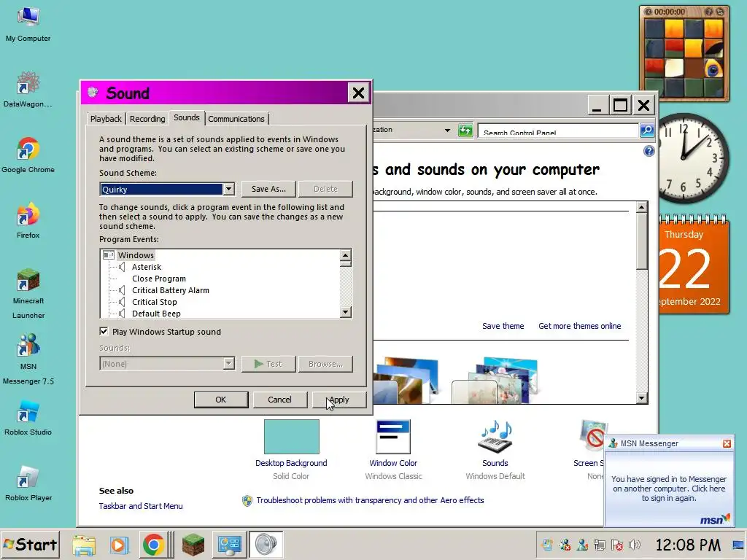Click the Messenger tray icon without red X
Screen dimensions: 747x560
tap(582, 545)
